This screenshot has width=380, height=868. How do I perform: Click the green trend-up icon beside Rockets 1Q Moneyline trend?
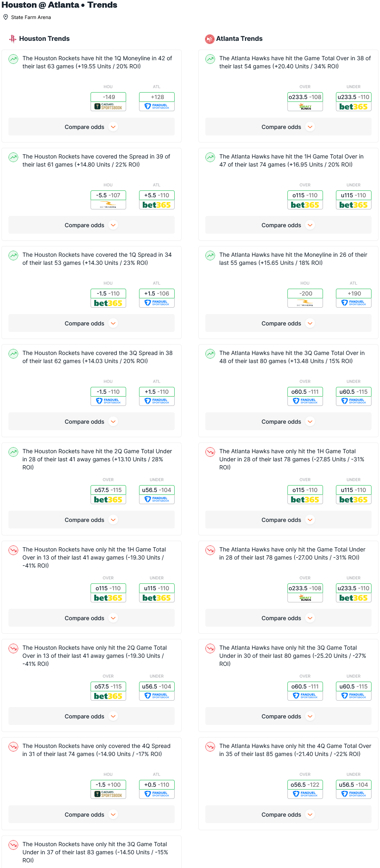click(x=13, y=59)
